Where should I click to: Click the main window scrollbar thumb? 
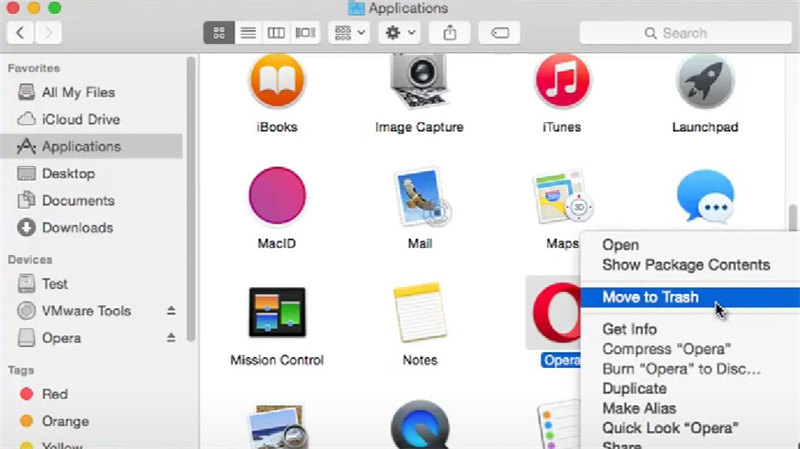pyautogui.click(x=792, y=217)
